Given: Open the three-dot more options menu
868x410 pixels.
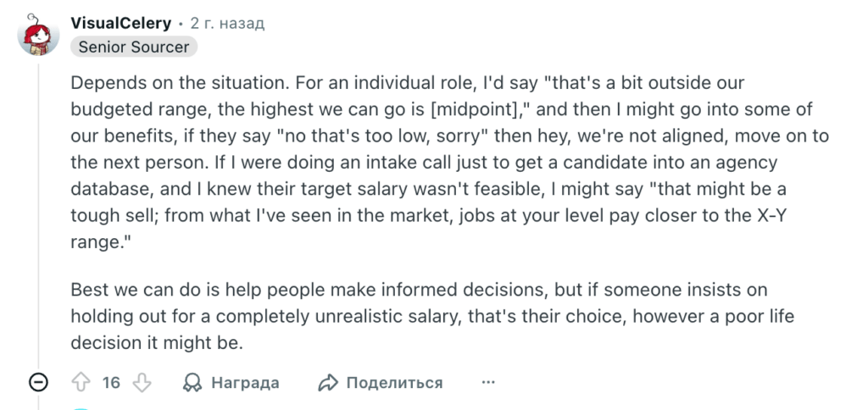Looking at the screenshot, I should click(488, 383).
